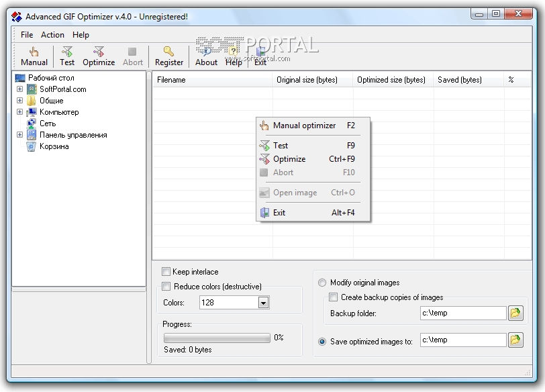Open the Help menu in menu bar
The image size is (545, 392).
tap(81, 35)
